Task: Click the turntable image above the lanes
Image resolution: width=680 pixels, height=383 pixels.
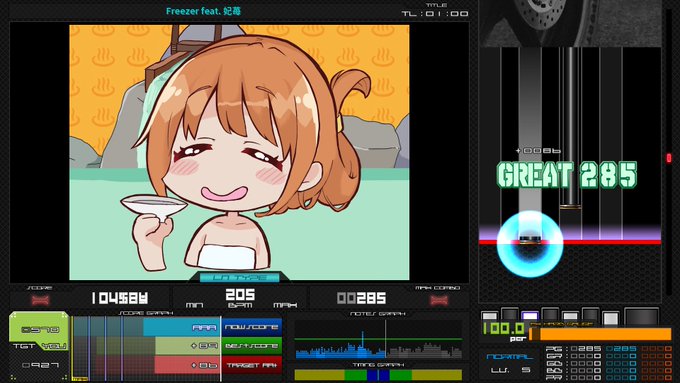Action: [x=571, y=23]
